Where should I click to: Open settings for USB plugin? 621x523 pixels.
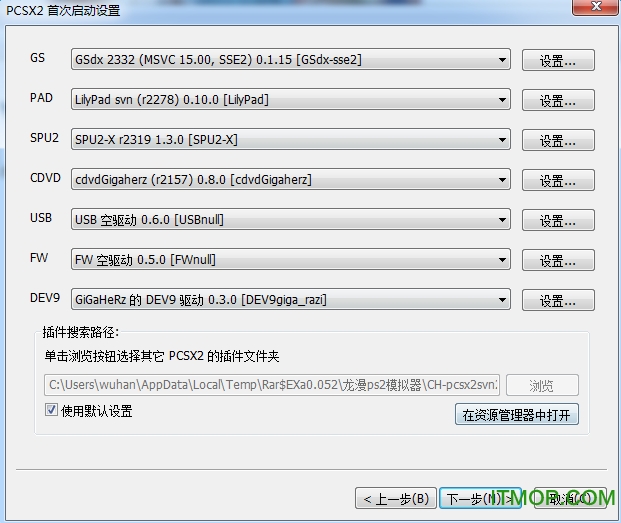tap(558, 220)
